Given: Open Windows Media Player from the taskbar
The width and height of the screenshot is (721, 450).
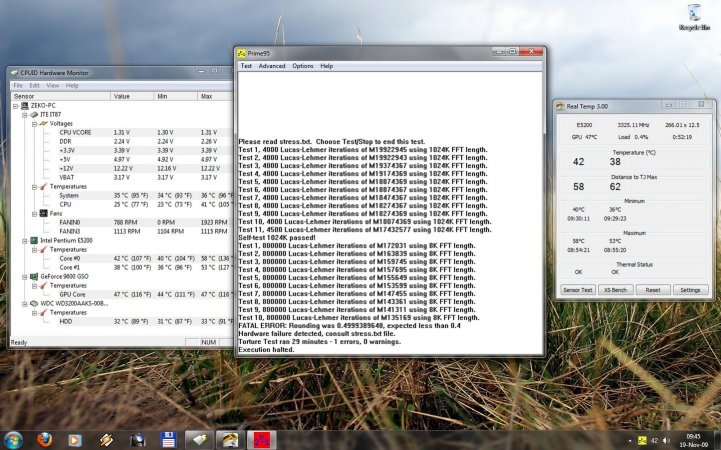Looking at the screenshot, I should click(75, 440).
